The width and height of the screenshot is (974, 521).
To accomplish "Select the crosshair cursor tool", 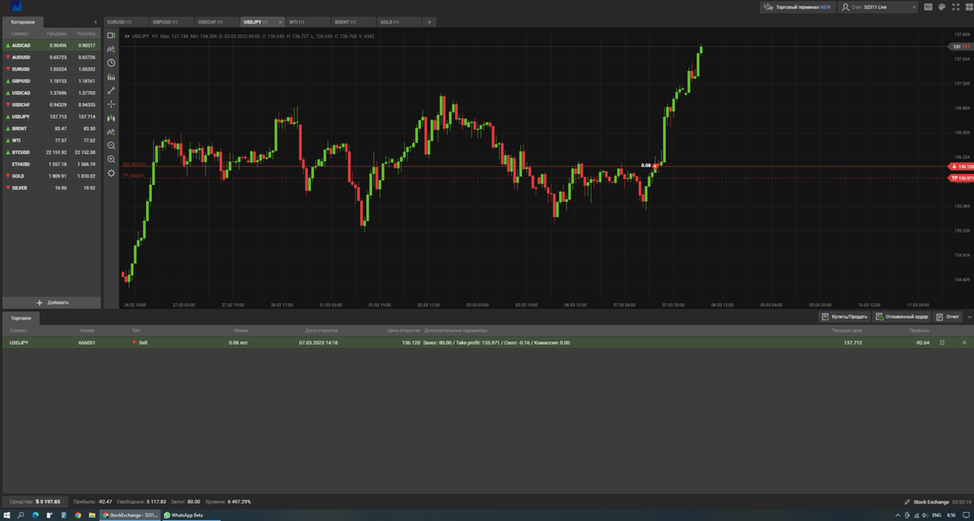I will 111,104.
